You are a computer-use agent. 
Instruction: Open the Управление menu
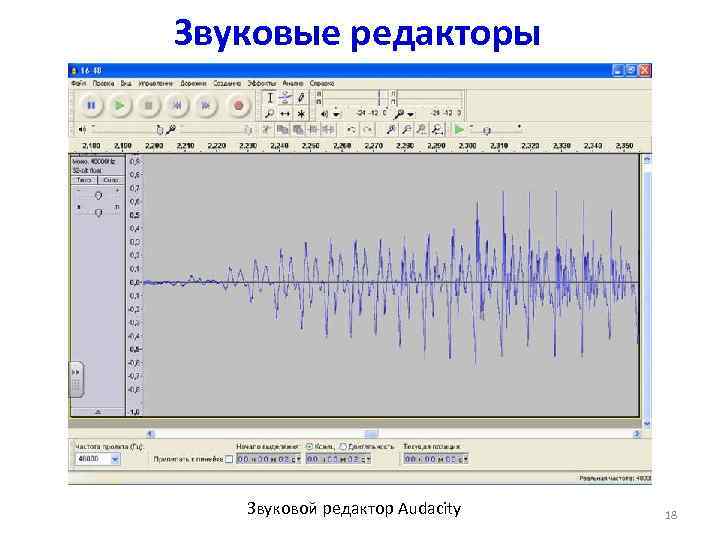point(156,84)
